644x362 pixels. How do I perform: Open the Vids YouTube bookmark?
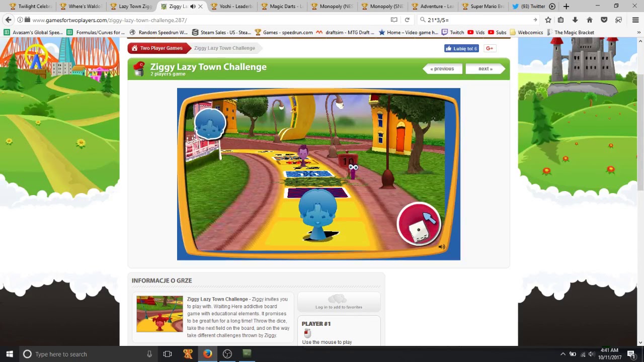[x=476, y=32]
